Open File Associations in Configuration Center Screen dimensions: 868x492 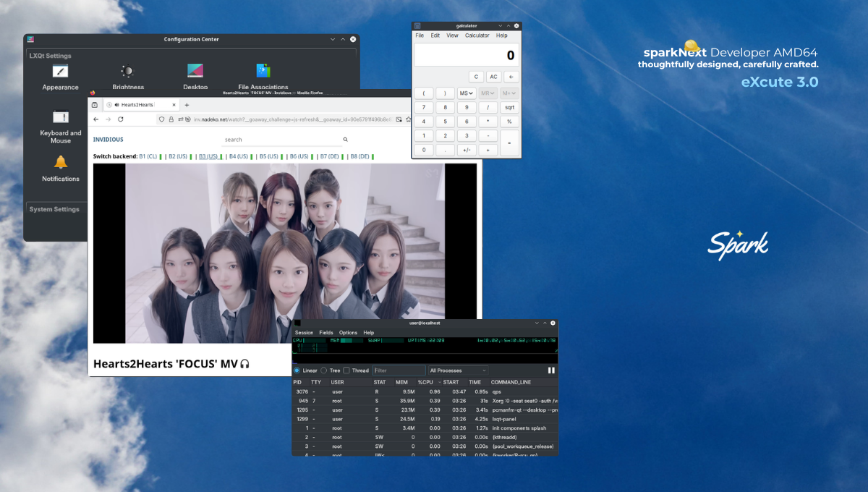(x=263, y=78)
